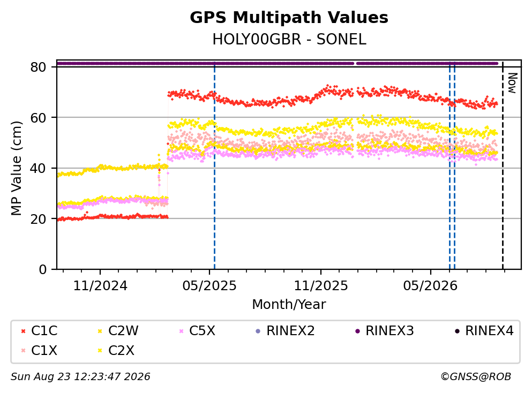Click the C1X light pink legend marker
The height and width of the screenshot is (393, 532).
tap(24, 351)
